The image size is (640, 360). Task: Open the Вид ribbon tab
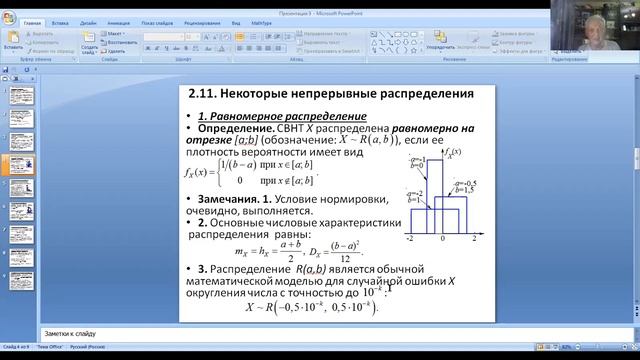click(236, 24)
